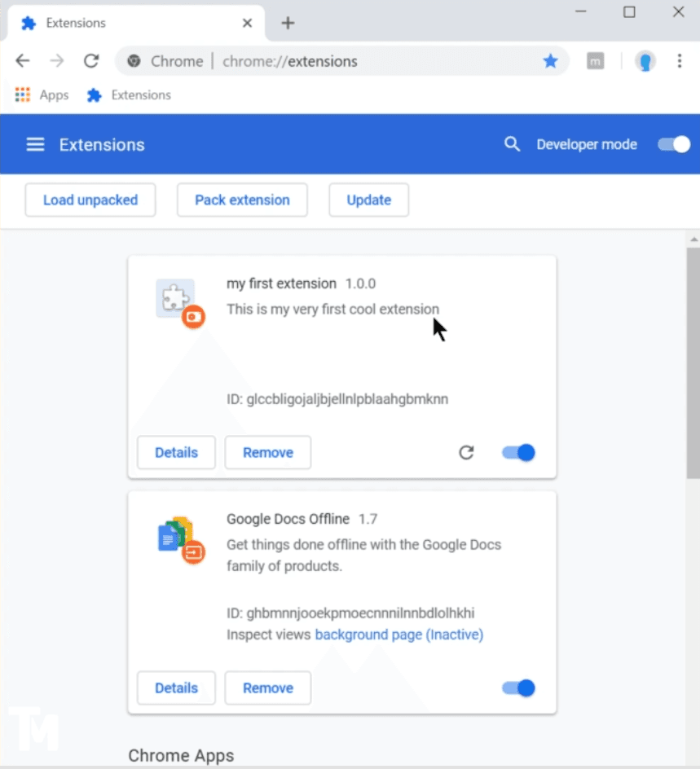
Task: Click the Chrome Apps heading
Action: pyautogui.click(x=181, y=756)
